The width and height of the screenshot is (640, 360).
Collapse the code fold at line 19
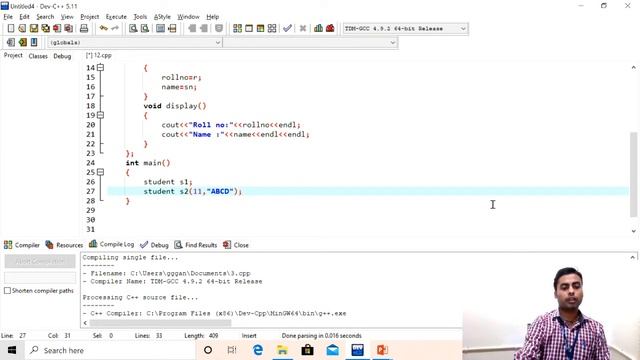coord(100,115)
